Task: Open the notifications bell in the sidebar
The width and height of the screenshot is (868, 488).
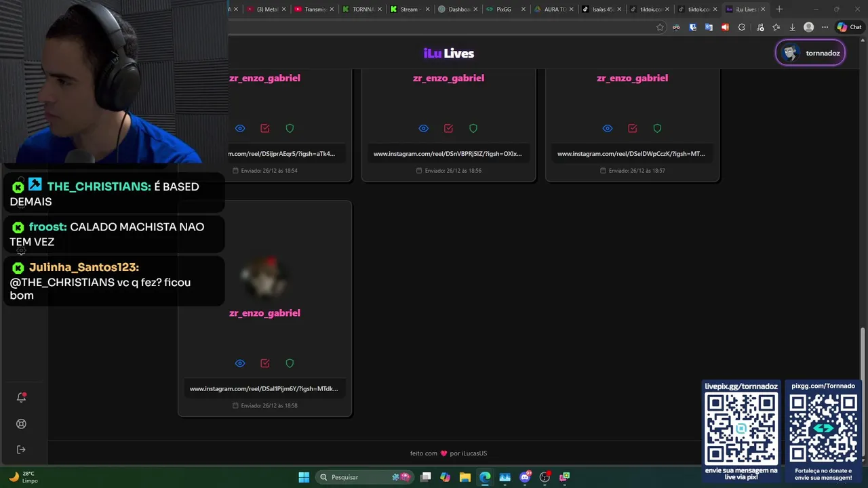Action: [21, 397]
